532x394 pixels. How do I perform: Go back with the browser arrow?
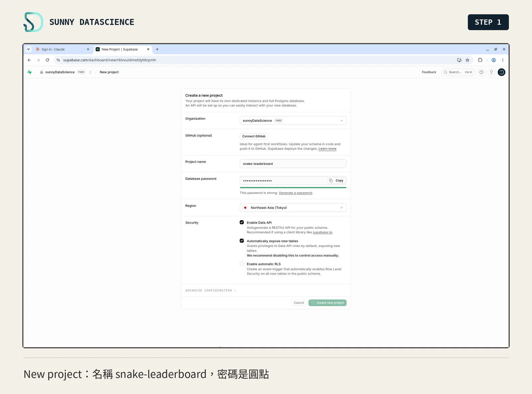coord(29,60)
